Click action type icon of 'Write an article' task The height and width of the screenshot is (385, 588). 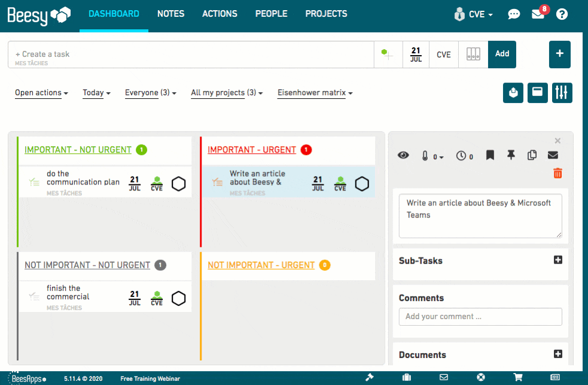coord(217,183)
